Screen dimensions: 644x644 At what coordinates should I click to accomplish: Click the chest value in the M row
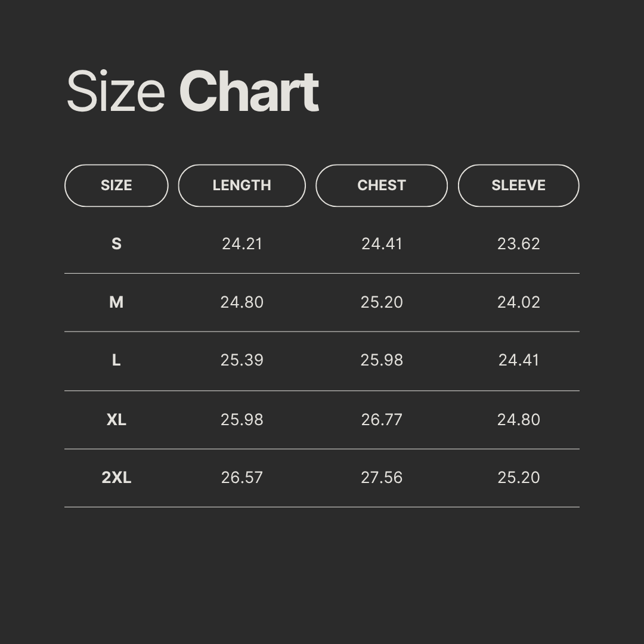coord(382,302)
